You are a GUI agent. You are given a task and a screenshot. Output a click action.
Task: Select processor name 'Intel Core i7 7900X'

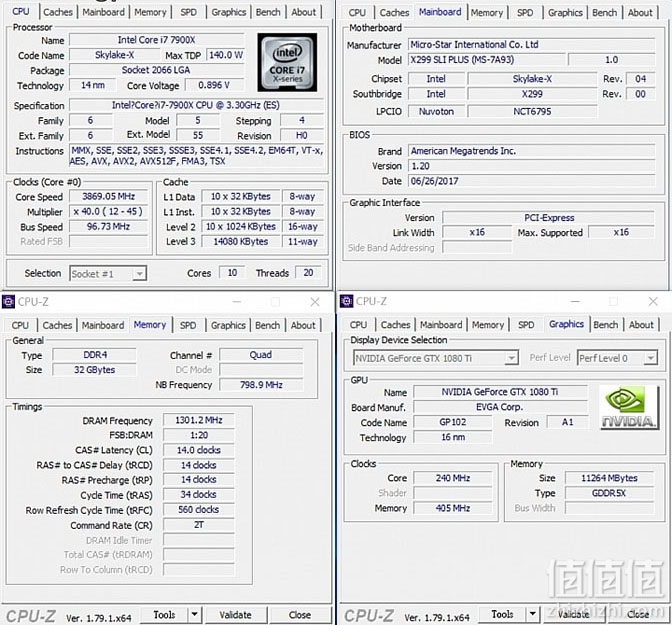click(156, 40)
